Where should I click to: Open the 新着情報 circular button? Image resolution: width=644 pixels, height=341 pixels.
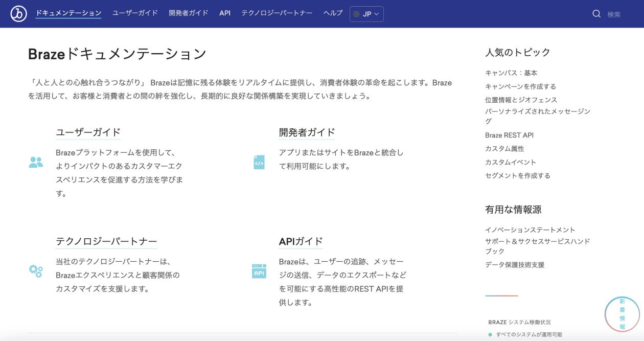tap(622, 314)
